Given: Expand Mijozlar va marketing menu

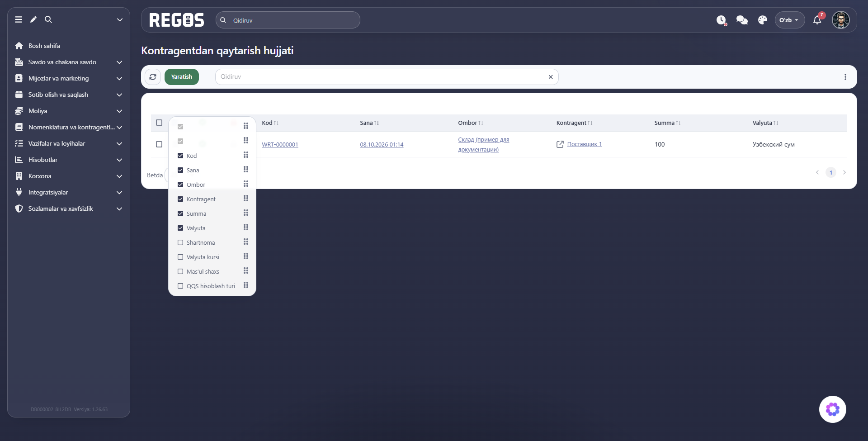Looking at the screenshot, I should tap(69, 78).
